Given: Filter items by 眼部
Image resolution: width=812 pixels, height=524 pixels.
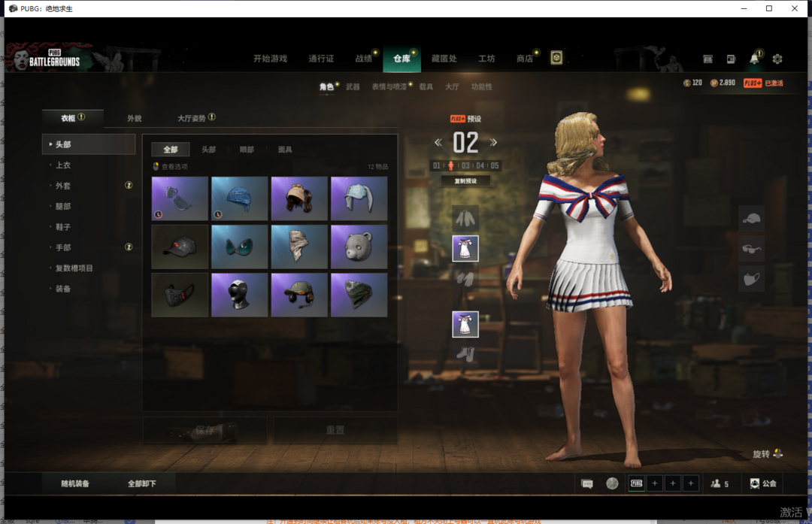Looking at the screenshot, I should pyautogui.click(x=247, y=150).
